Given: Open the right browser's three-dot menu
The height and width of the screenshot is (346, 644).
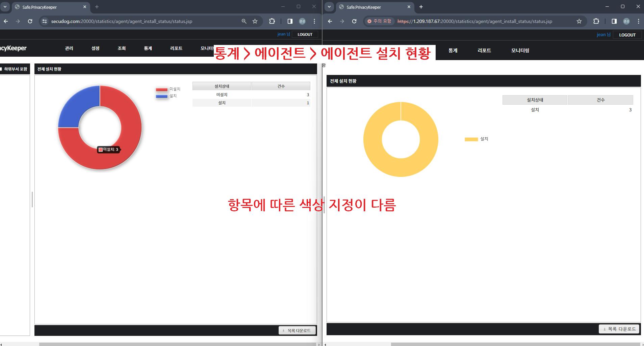Looking at the screenshot, I should click(638, 21).
